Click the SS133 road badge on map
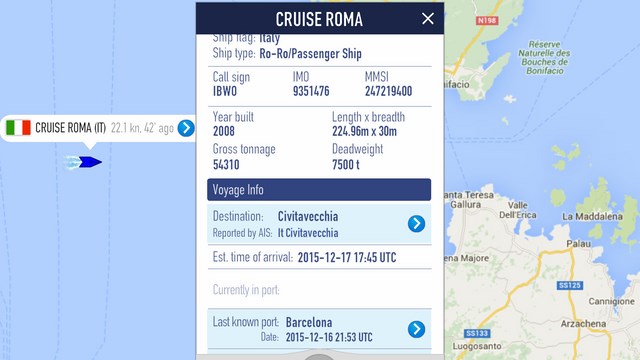This screenshot has height=360, width=640. pos(477,333)
